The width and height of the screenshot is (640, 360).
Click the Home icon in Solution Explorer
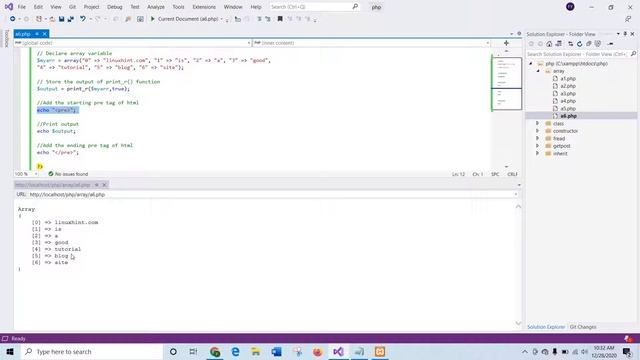coord(549,44)
